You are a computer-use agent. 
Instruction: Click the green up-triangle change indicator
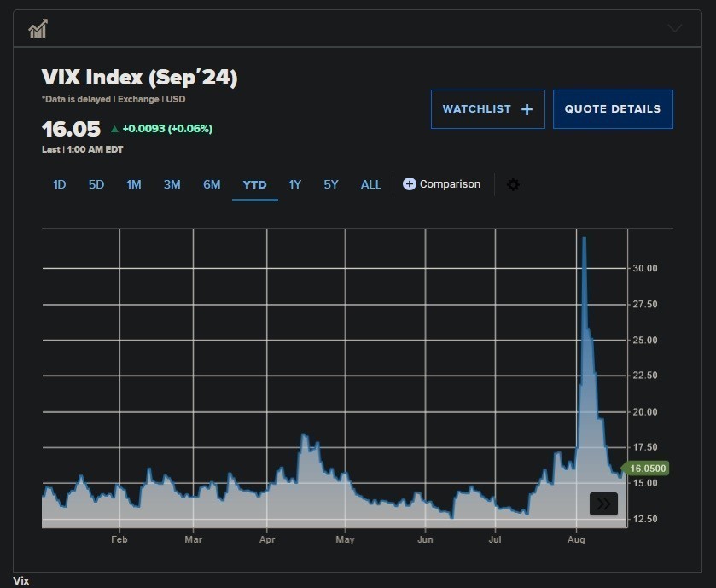point(114,129)
